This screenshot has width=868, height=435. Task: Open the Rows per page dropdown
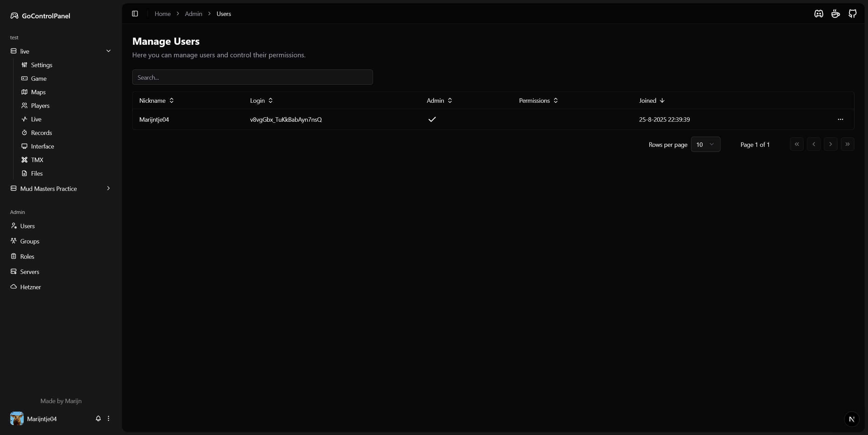[705, 144]
